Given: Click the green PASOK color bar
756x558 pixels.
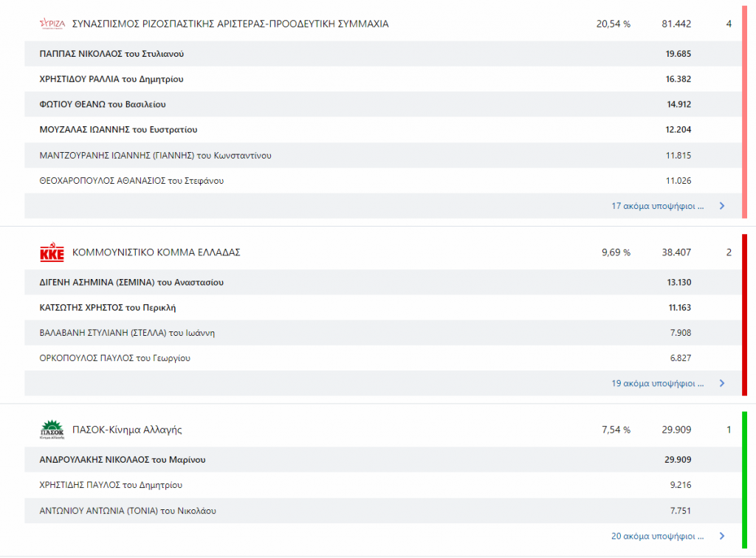Looking at the screenshot, I should tap(744, 480).
